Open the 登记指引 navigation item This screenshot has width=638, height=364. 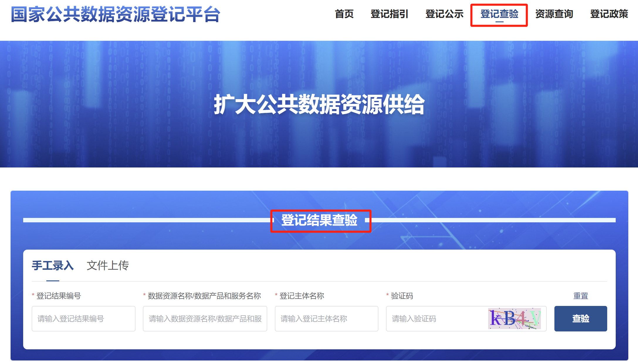tap(389, 14)
